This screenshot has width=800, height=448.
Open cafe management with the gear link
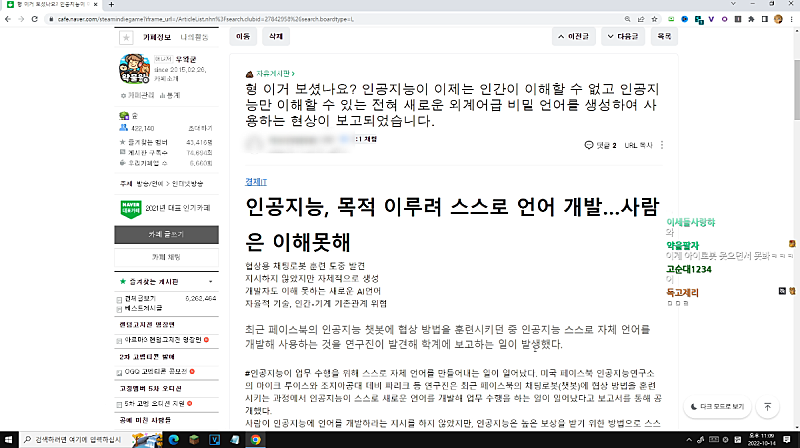coord(137,95)
